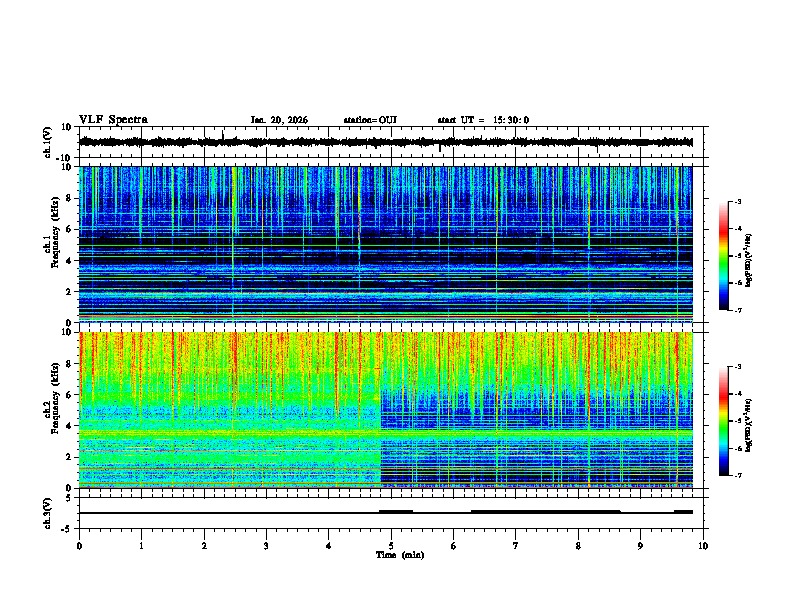Click the "-3" label atop ch.1 colorbar

(737, 201)
